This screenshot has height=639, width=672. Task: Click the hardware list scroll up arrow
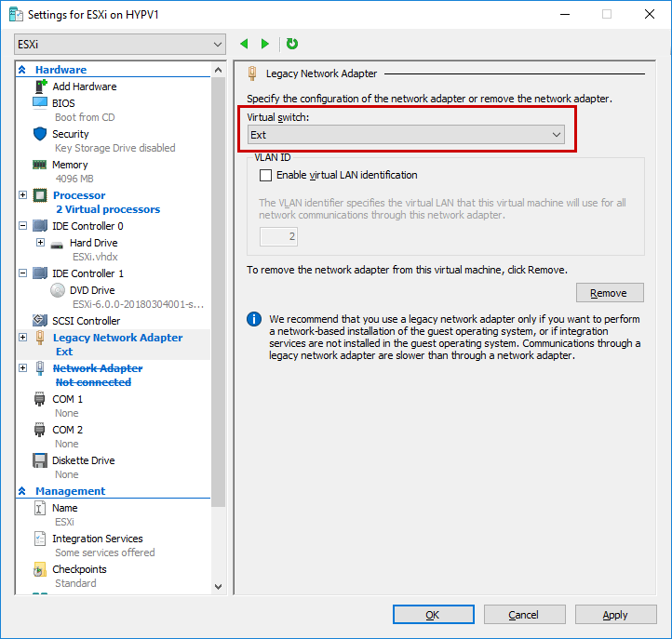(218, 70)
